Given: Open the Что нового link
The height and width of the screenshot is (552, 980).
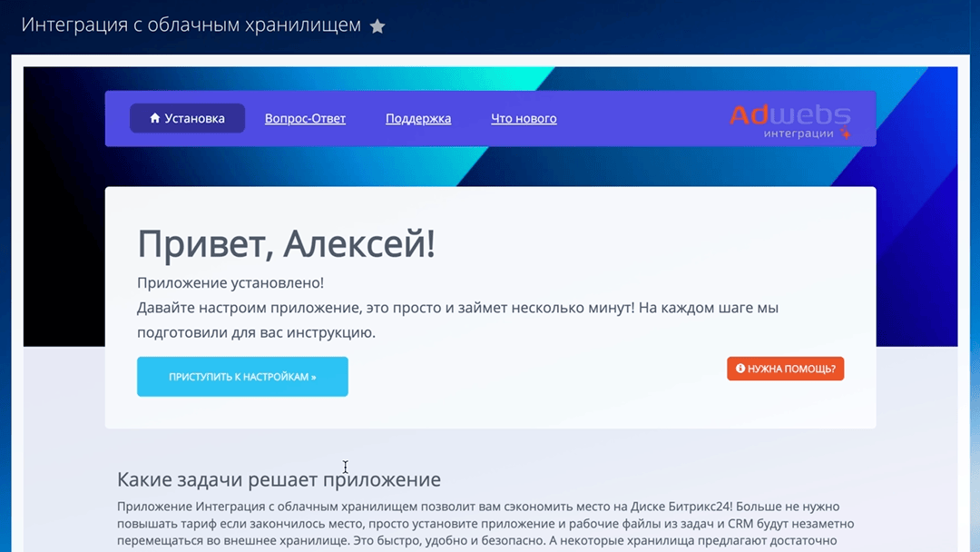Looking at the screenshot, I should [x=524, y=119].
